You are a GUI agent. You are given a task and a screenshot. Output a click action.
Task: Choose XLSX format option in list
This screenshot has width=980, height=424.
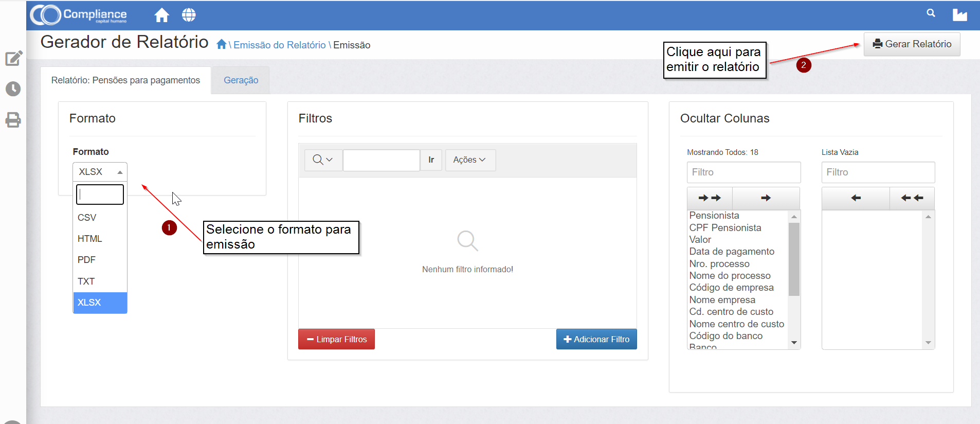pyautogui.click(x=100, y=303)
